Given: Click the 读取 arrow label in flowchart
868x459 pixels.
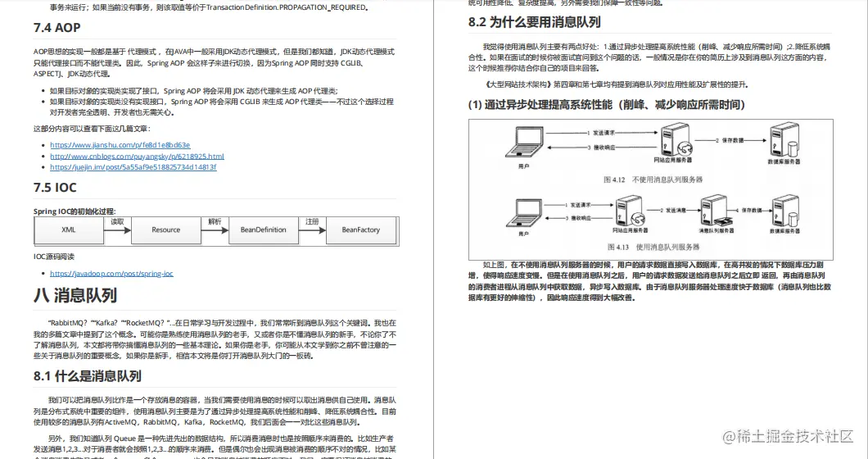Looking at the screenshot, I should point(117,222).
